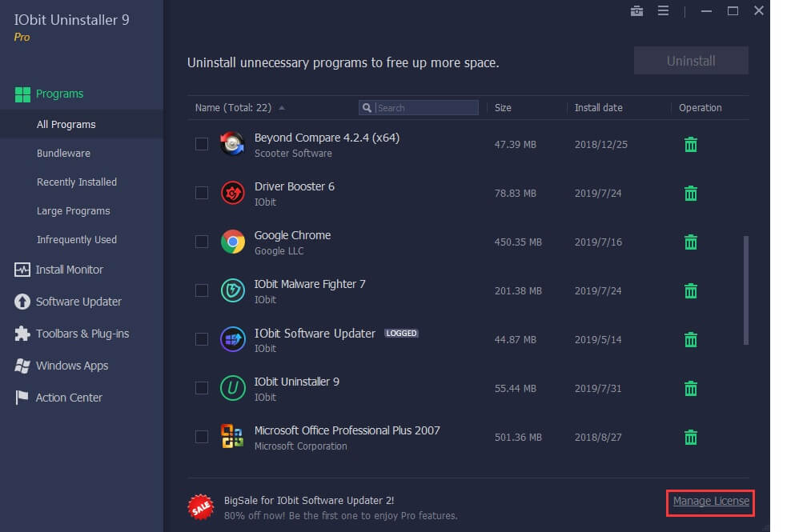The width and height of the screenshot is (807, 532).
Task: Open Software Updater section
Action: 78,302
